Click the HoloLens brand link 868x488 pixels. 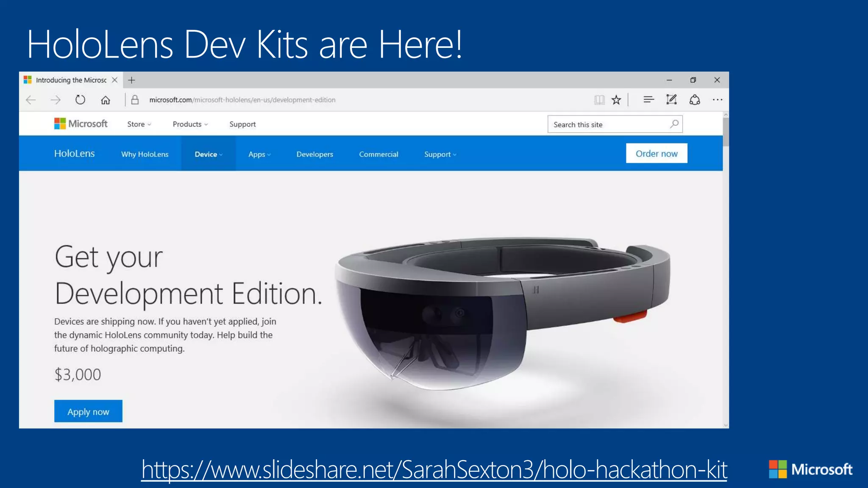coord(75,153)
